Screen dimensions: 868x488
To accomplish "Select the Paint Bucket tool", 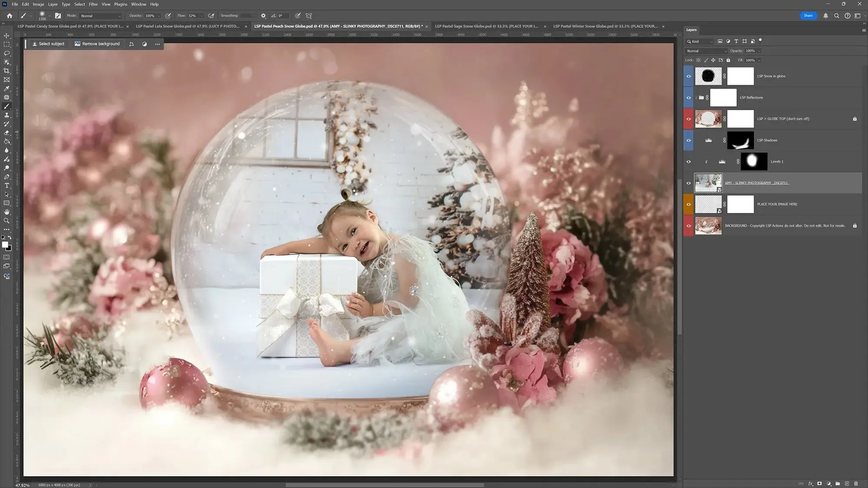I will 7,141.
